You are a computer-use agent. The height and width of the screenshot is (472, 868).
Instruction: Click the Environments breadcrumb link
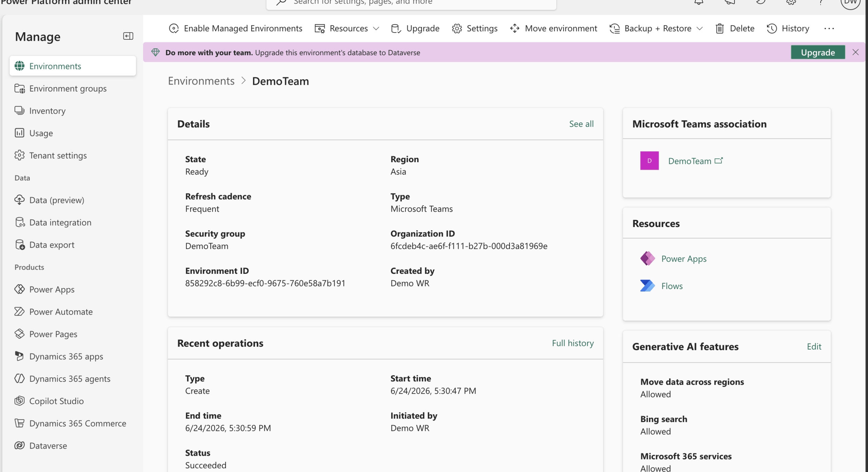point(201,81)
